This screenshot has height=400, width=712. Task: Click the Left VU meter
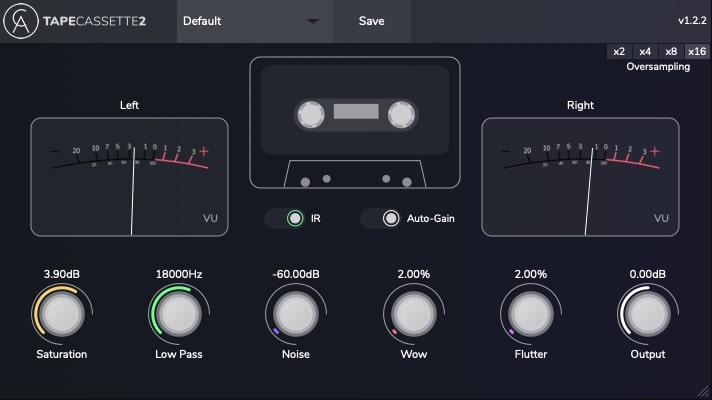coord(130,177)
